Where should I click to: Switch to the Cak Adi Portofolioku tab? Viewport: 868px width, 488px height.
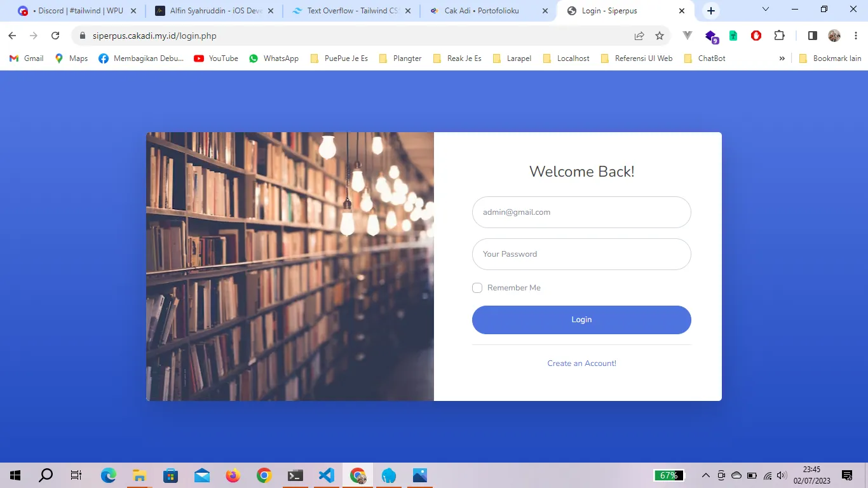[489, 11]
